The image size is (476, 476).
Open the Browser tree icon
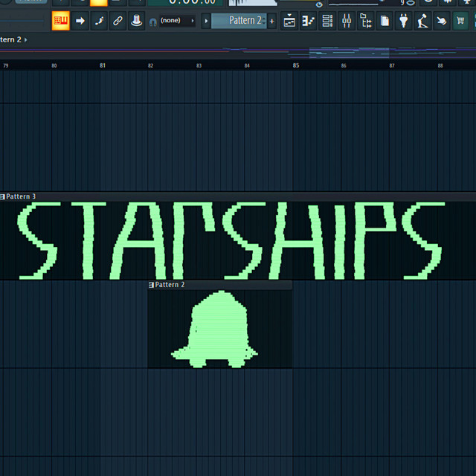tap(366, 21)
